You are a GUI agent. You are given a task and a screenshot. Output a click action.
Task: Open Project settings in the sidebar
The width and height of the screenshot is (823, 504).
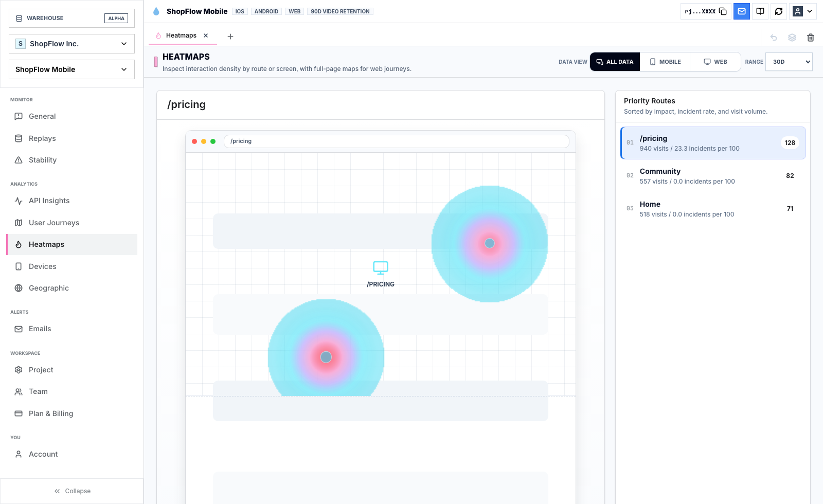coord(71,370)
